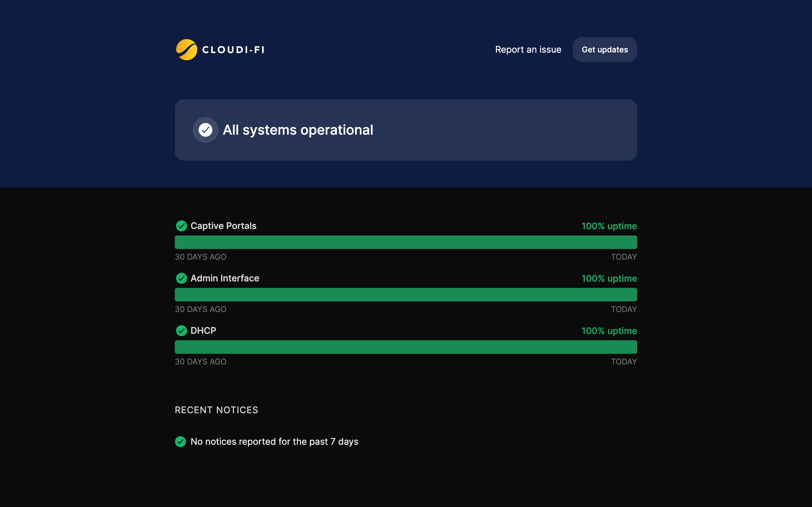Click the Admin Interface uptime bar
The image size is (812, 507).
click(406, 294)
